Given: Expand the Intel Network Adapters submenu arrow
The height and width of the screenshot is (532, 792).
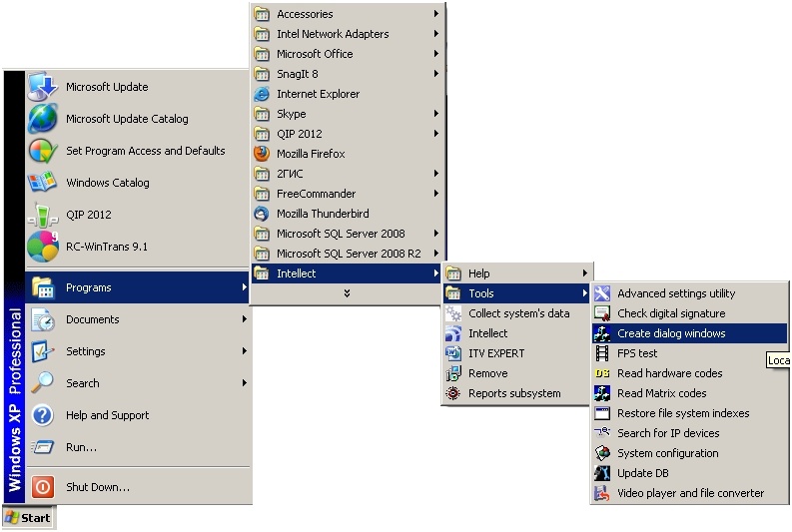Looking at the screenshot, I should click(435, 33).
